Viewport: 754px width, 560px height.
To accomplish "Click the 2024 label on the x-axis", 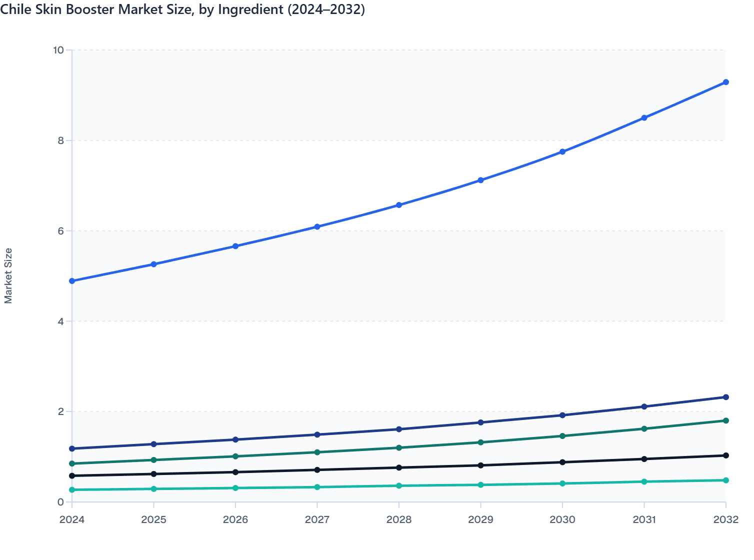I will pos(71,520).
